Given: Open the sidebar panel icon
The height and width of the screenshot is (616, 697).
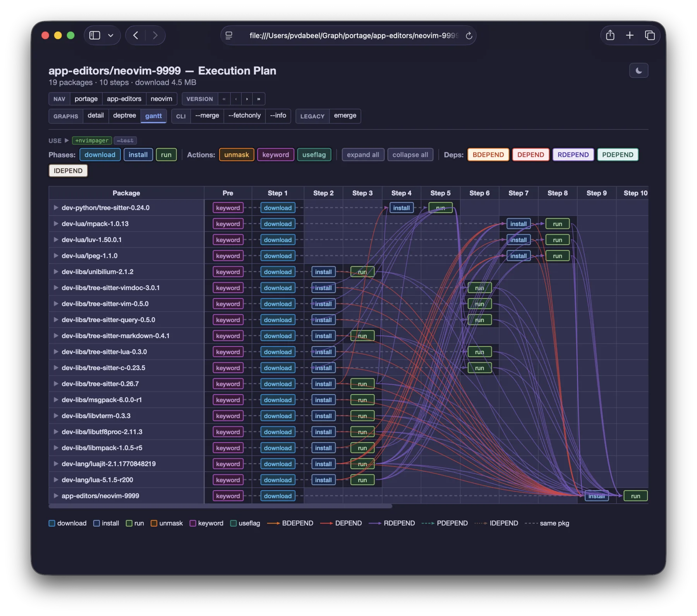Looking at the screenshot, I should (x=95, y=36).
